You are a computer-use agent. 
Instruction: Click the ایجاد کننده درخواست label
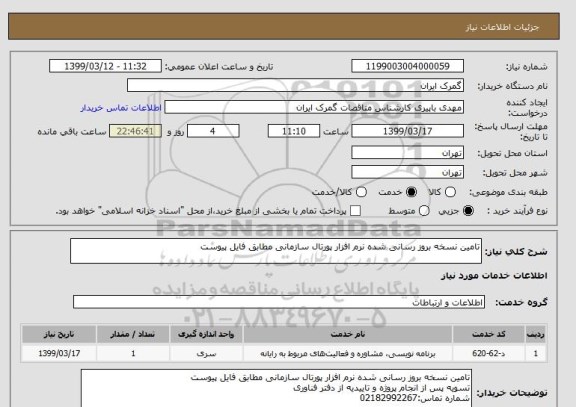pyautogui.click(x=527, y=108)
